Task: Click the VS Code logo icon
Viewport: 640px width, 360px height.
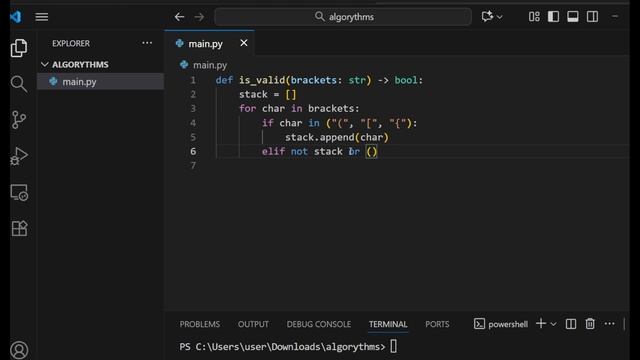Action: (x=16, y=17)
